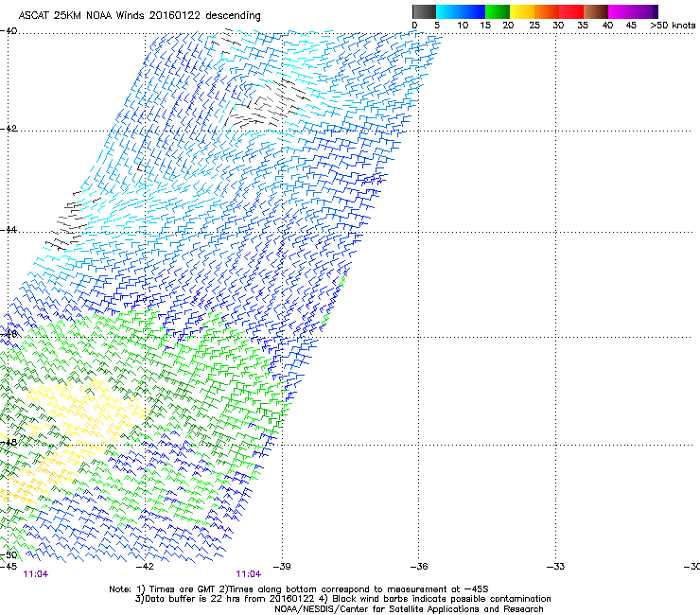Click the '-39' longitude axis label

(x=282, y=567)
